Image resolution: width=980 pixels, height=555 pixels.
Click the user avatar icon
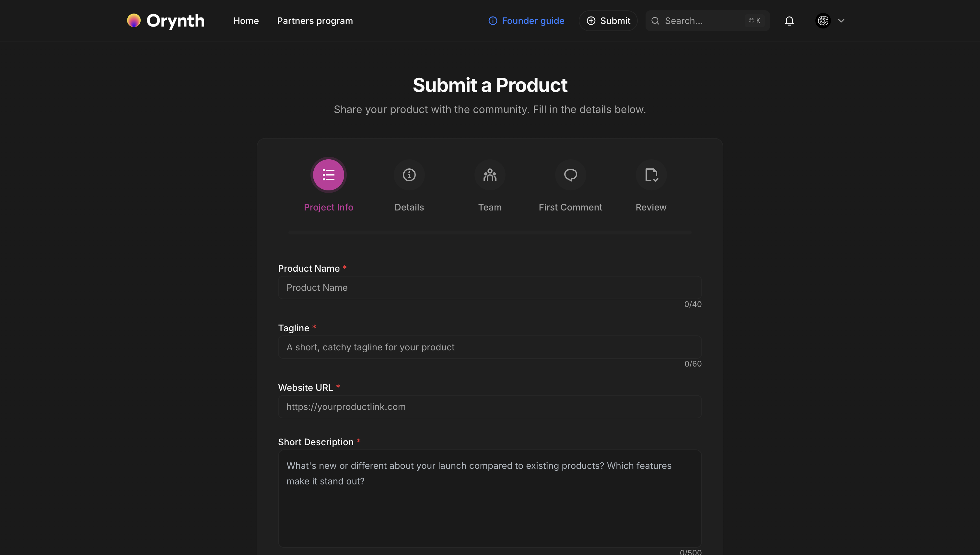pos(823,21)
